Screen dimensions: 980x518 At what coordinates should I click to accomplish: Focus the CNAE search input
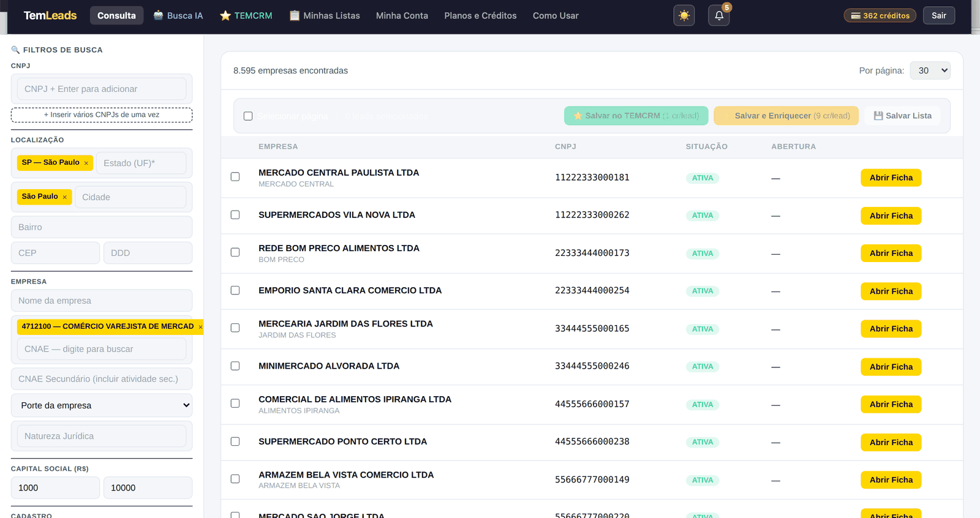pyautogui.click(x=102, y=349)
